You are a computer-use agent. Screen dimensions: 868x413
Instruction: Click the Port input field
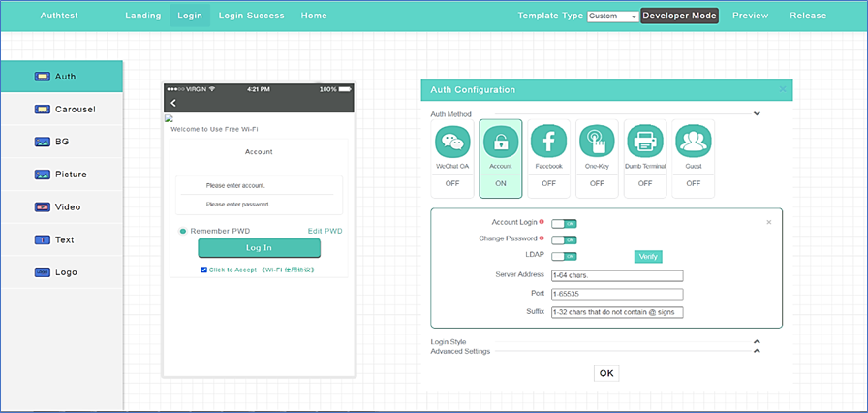[x=617, y=294]
